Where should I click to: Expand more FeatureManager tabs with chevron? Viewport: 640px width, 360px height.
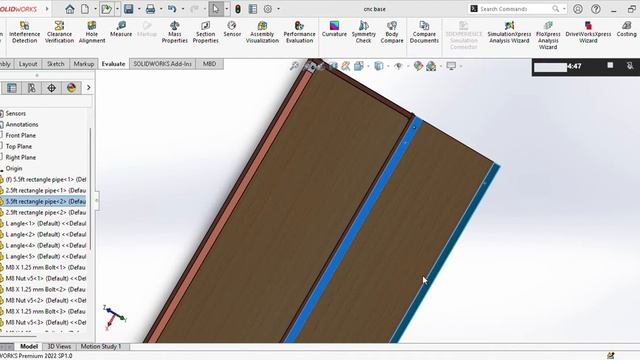pyautogui.click(x=89, y=88)
